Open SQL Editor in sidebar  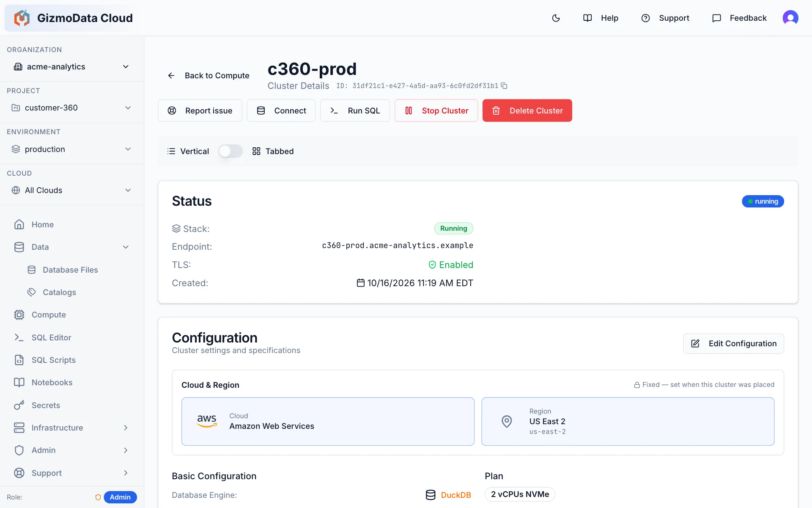pyautogui.click(x=72, y=337)
